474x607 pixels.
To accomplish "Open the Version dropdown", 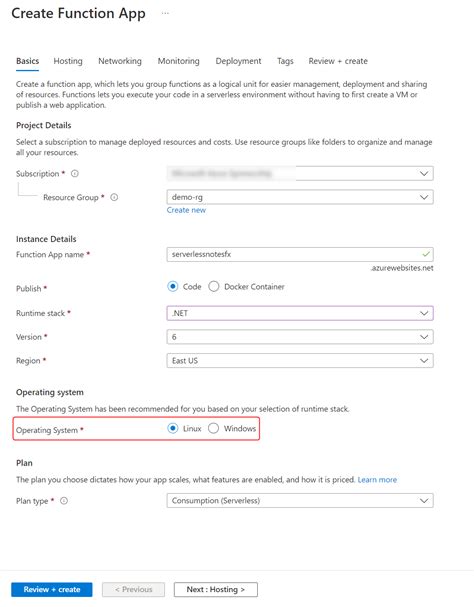I will (300, 337).
